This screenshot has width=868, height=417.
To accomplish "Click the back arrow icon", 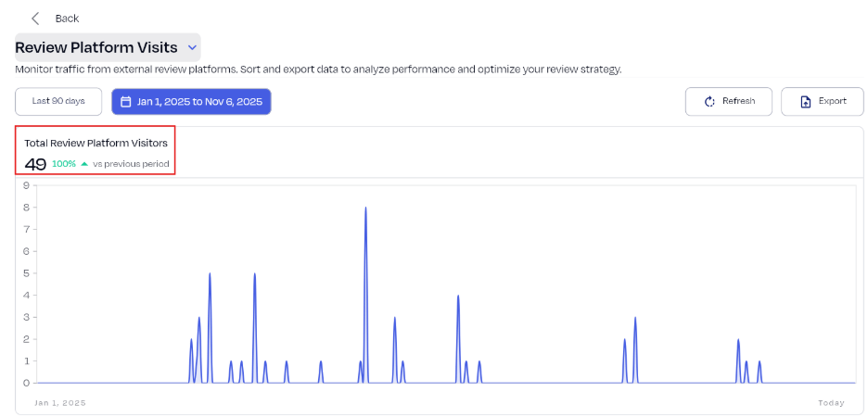I will (x=35, y=19).
